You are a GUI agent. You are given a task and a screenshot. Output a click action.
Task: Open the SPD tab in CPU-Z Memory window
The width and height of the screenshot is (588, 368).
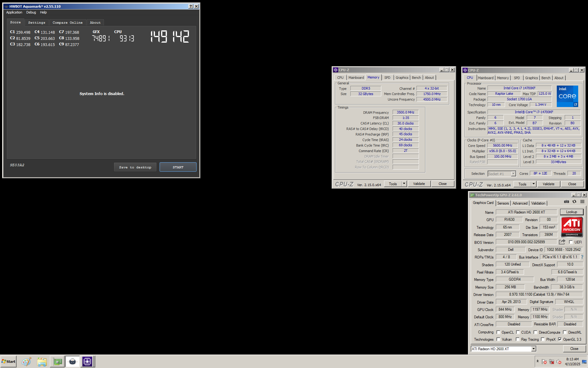pyautogui.click(x=387, y=78)
